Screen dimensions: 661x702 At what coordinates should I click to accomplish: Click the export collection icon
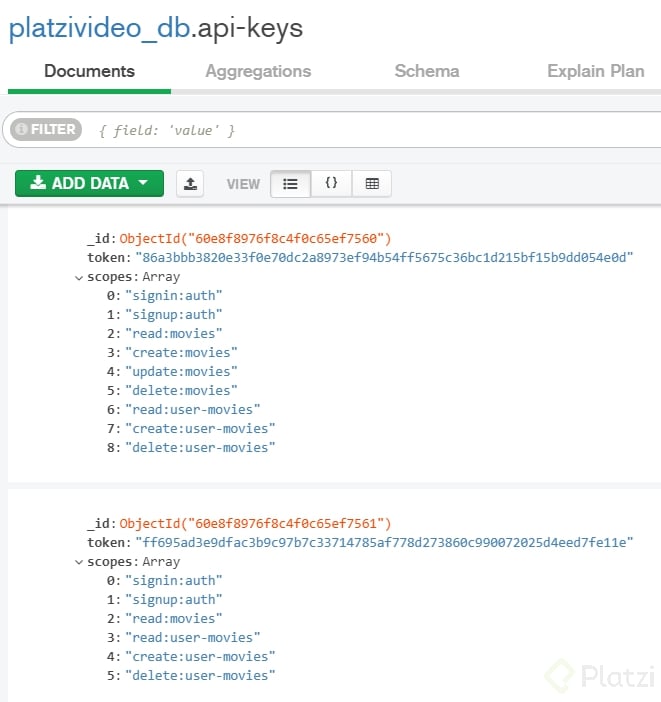(190, 183)
